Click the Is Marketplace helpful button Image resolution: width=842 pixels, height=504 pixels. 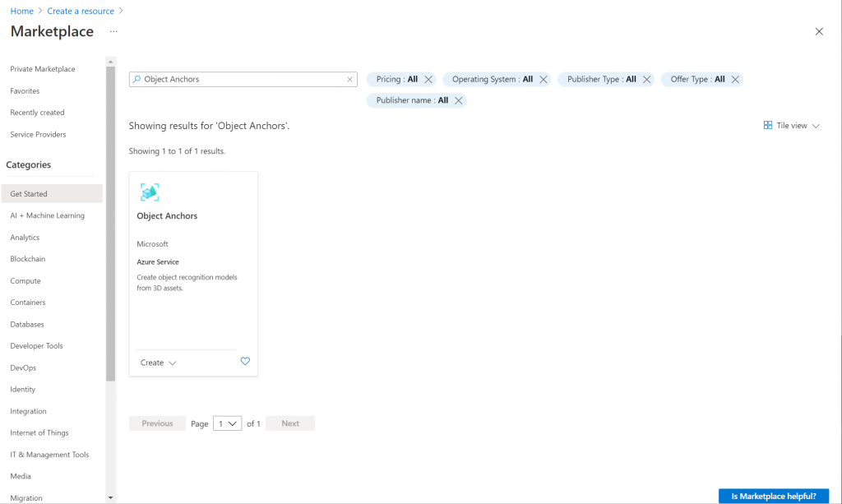pos(774,496)
